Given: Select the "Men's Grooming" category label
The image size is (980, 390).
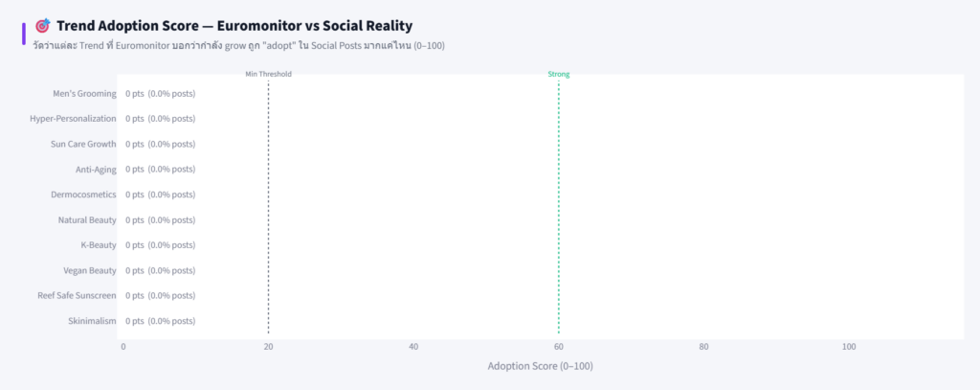Looking at the screenshot, I should point(84,93).
